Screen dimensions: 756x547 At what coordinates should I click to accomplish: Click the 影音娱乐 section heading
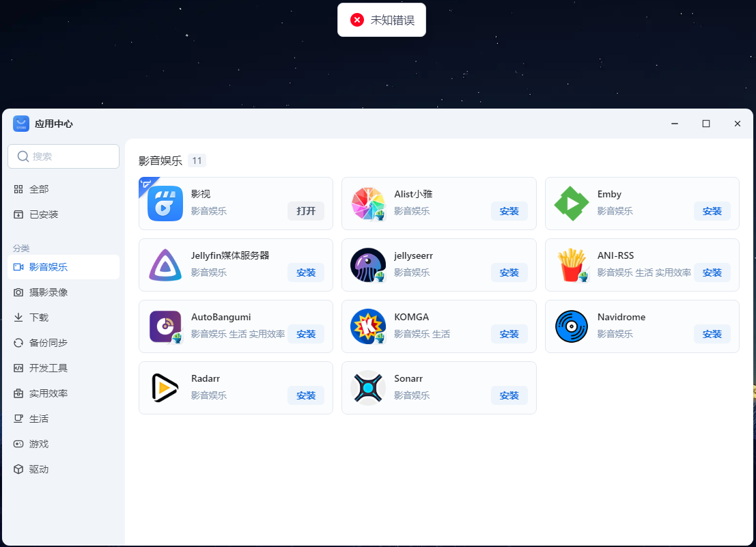pyautogui.click(x=160, y=160)
